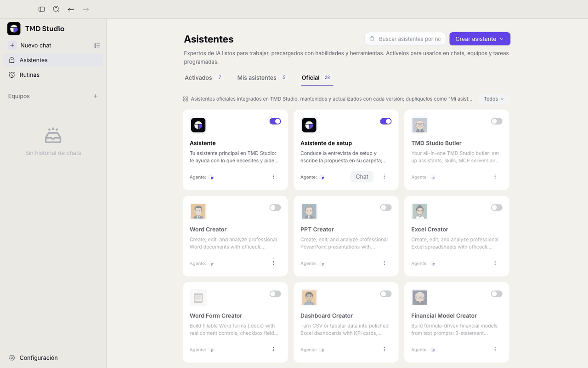Click the PPT Creator avatar thumbnail

point(309,211)
